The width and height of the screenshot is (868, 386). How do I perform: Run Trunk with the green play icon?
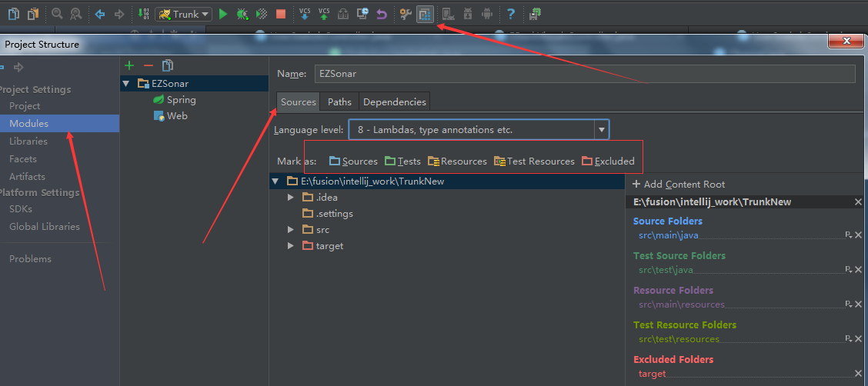pyautogui.click(x=223, y=14)
